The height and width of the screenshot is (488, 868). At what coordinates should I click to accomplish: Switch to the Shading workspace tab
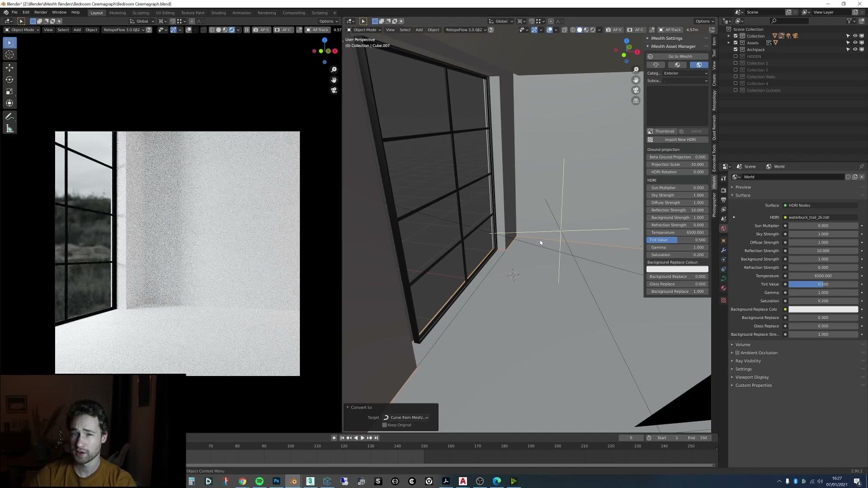click(218, 13)
